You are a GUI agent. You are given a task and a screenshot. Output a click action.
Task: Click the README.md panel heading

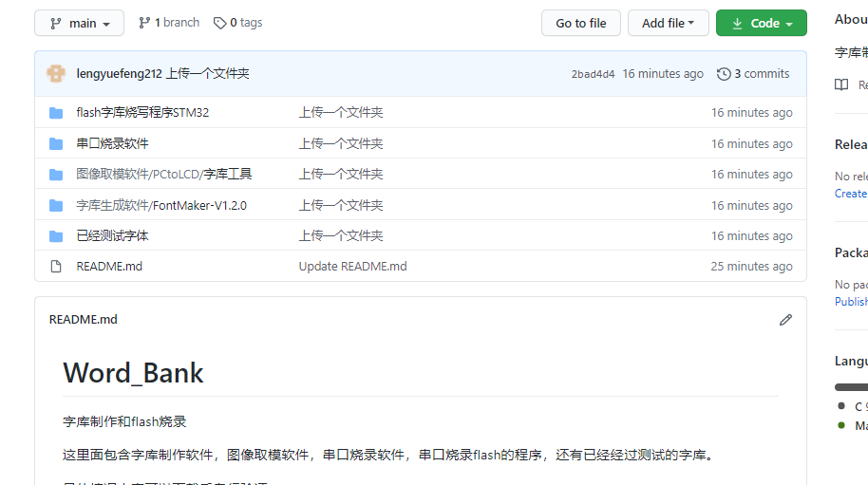pos(83,319)
